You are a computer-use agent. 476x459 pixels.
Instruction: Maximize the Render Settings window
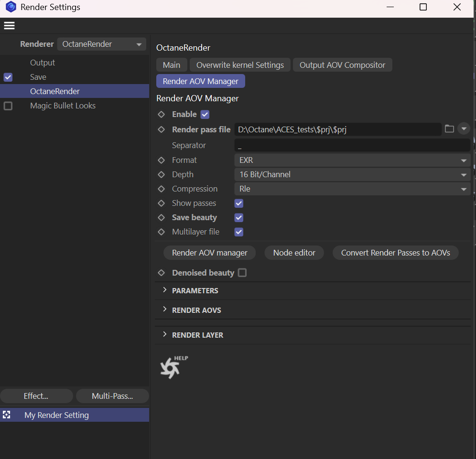423,7
